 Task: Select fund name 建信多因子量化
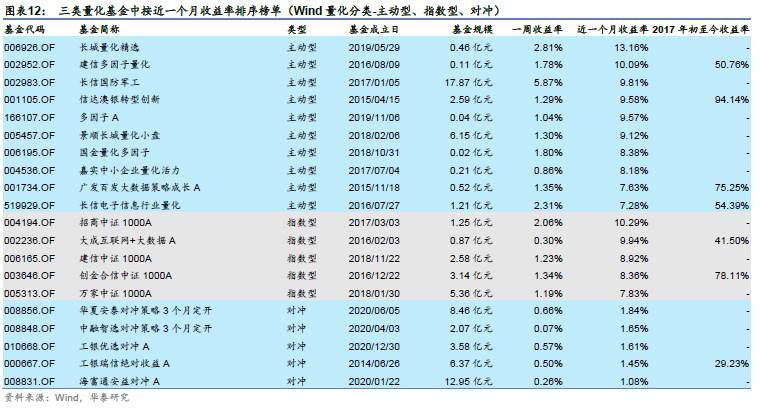pyautogui.click(x=115, y=65)
